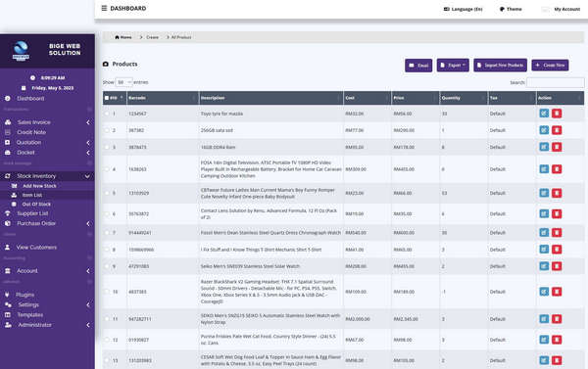The image size is (588, 369).
Task: Check the row for 16GB DDR4 Ram
Action: [107, 147]
